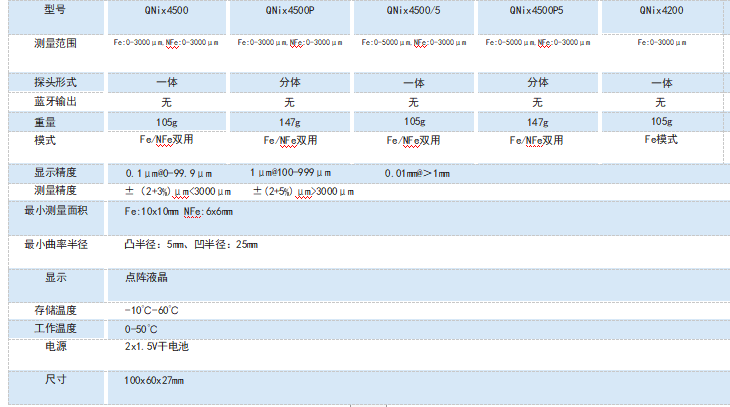730x407 pixels.
Task: Select the 点阵液晶 display value
Action: 145,278
